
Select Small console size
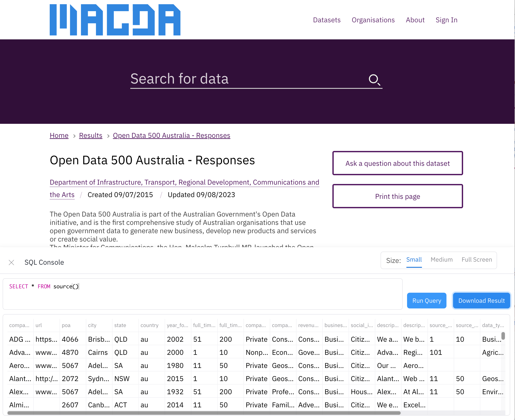click(414, 260)
